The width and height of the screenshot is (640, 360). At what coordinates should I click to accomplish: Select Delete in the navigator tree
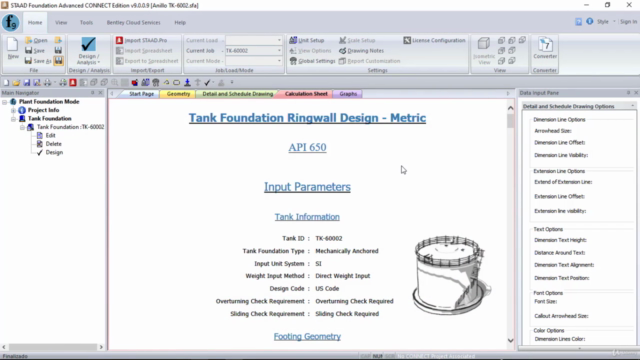tap(53, 144)
